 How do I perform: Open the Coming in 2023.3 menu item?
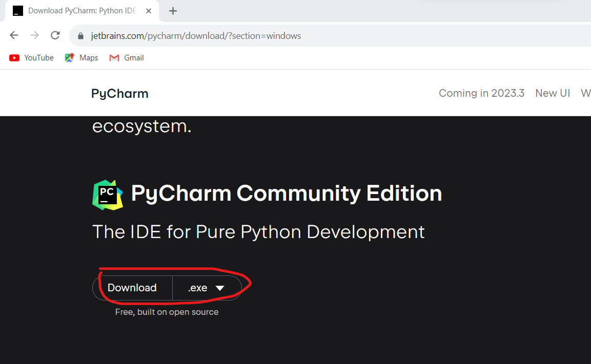481,93
